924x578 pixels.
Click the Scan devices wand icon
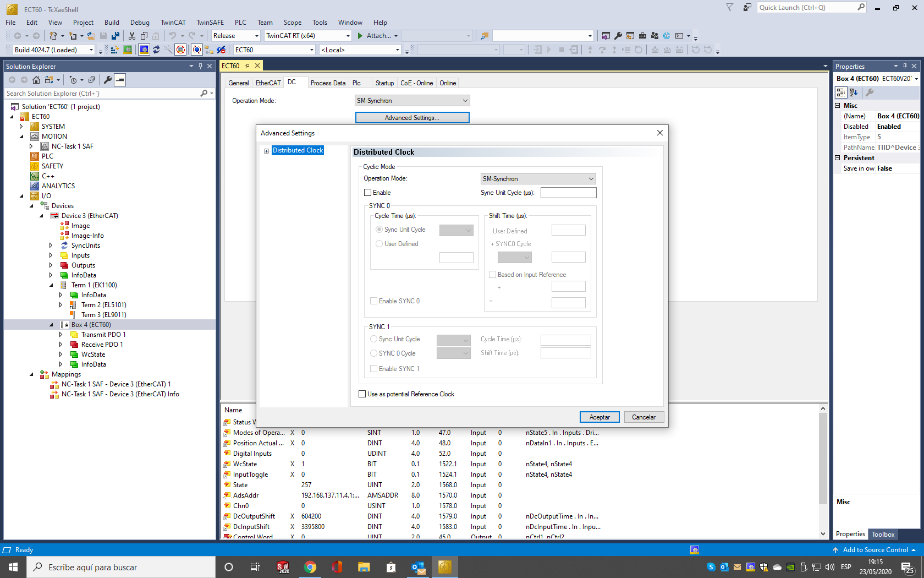click(168, 50)
